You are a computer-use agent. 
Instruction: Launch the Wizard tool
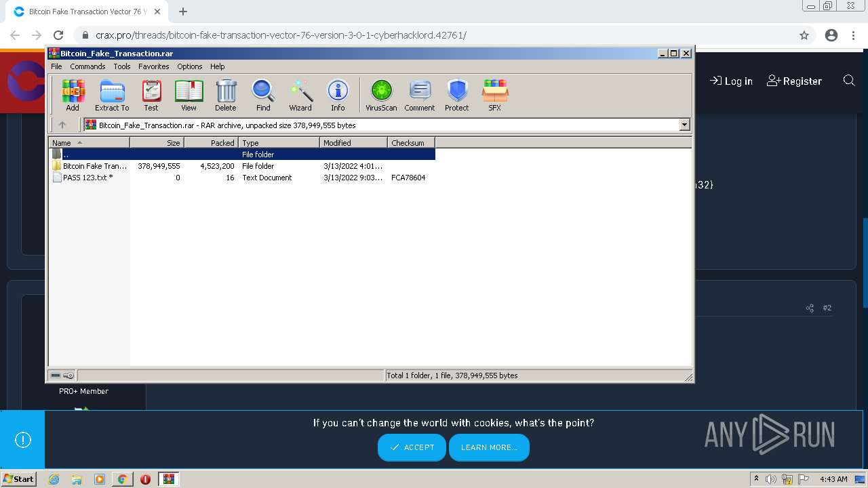tap(300, 95)
